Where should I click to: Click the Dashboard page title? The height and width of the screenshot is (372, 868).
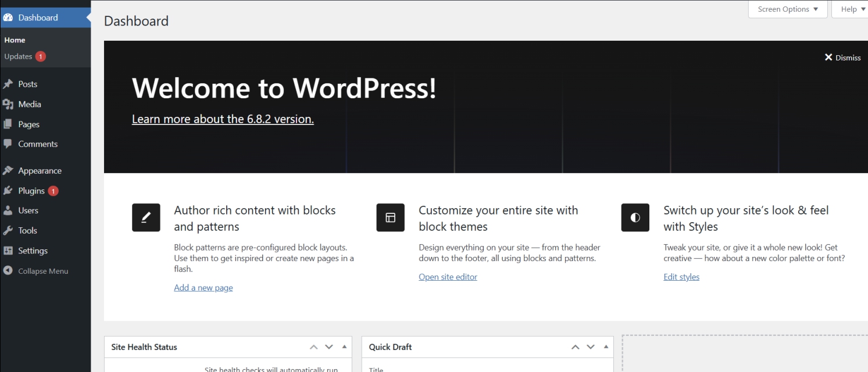click(136, 21)
